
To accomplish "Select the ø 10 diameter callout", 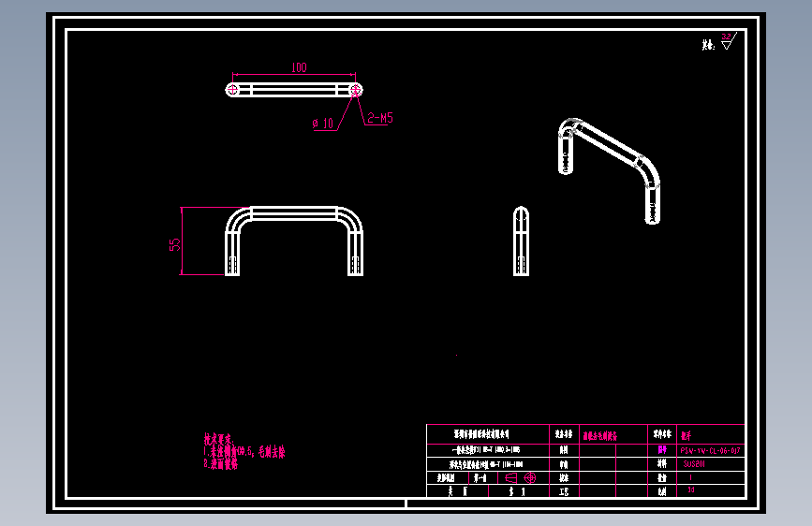I will tap(322, 124).
